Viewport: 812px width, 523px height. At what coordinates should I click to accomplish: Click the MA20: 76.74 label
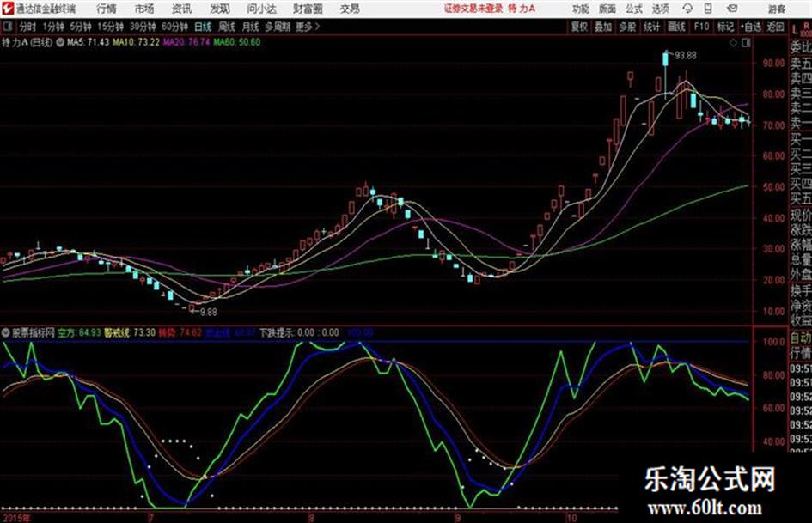pyautogui.click(x=186, y=42)
